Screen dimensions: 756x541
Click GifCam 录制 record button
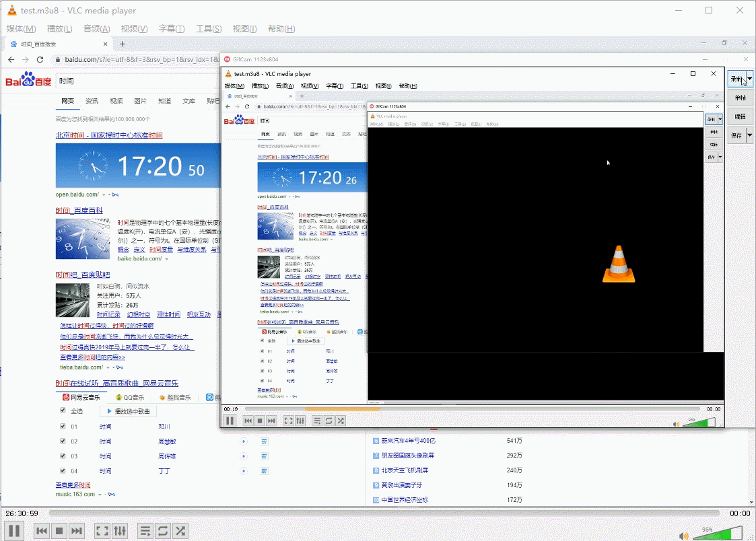736,79
